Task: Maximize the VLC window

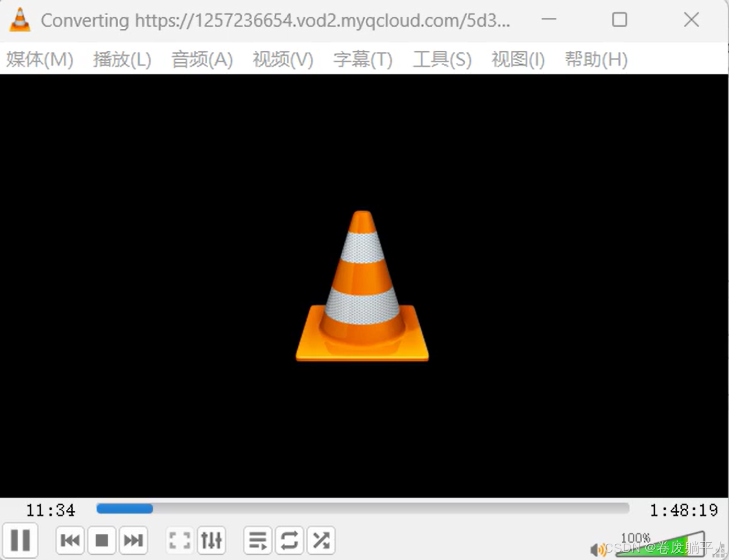Action: coord(620,20)
